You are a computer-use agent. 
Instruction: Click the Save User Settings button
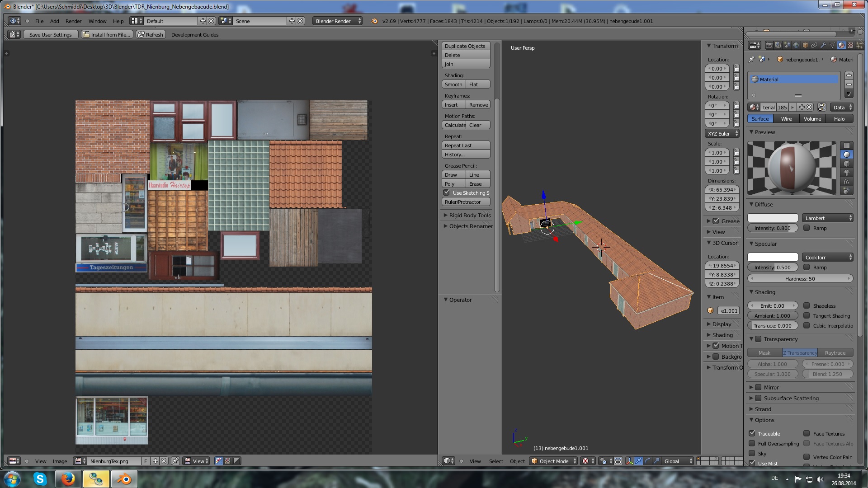[x=50, y=34]
